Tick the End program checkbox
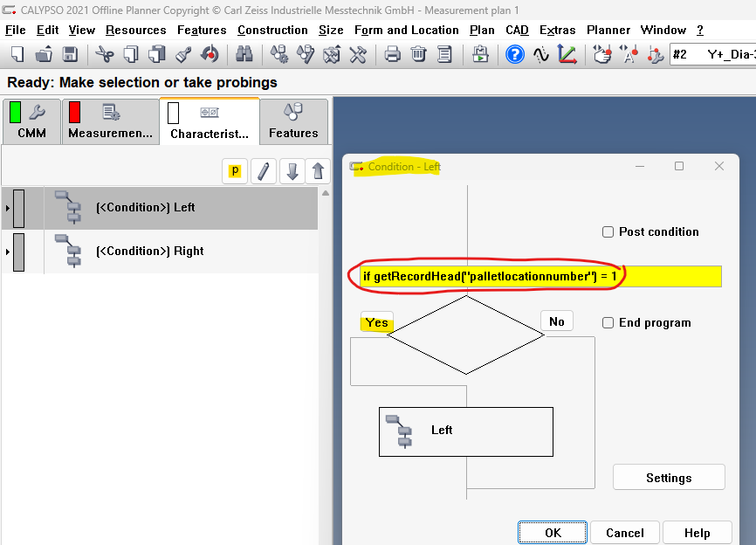The height and width of the screenshot is (545, 756). point(608,323)
